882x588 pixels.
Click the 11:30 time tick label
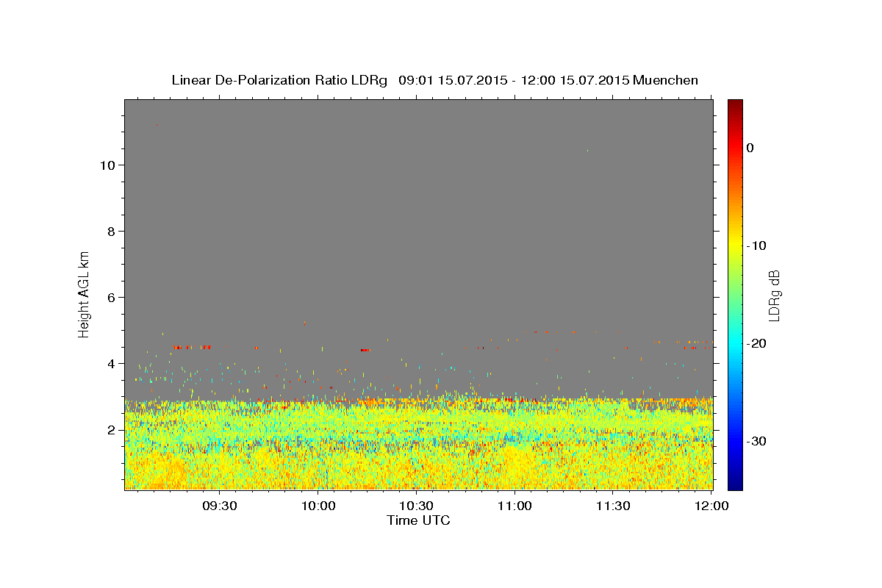tap(614, 506)
